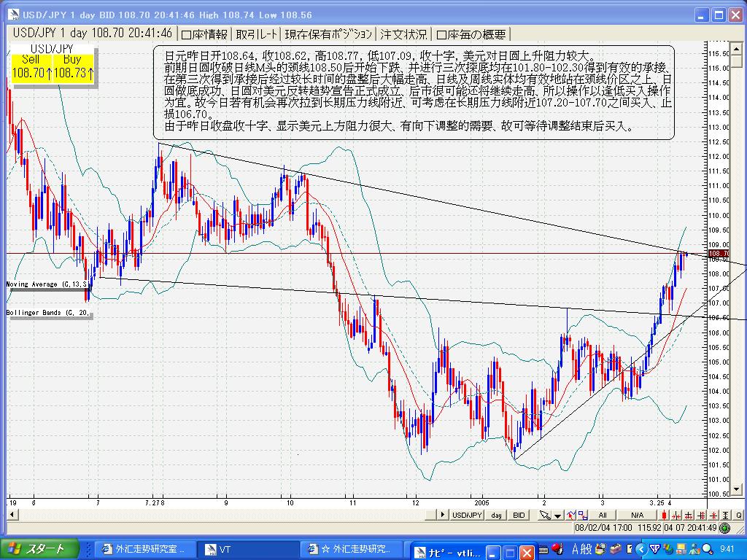Click the Bollinger Bands indicator label

coord(47,313)
